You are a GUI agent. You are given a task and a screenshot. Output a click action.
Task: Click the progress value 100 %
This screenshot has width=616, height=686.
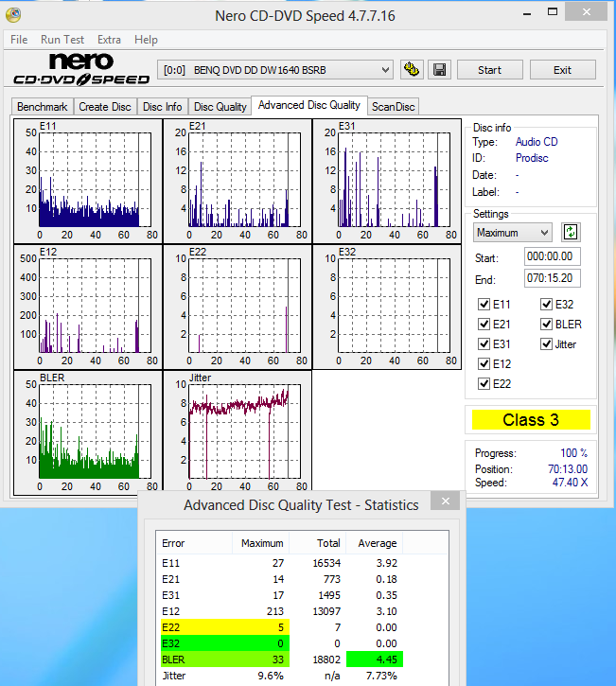tap(574, 453)
